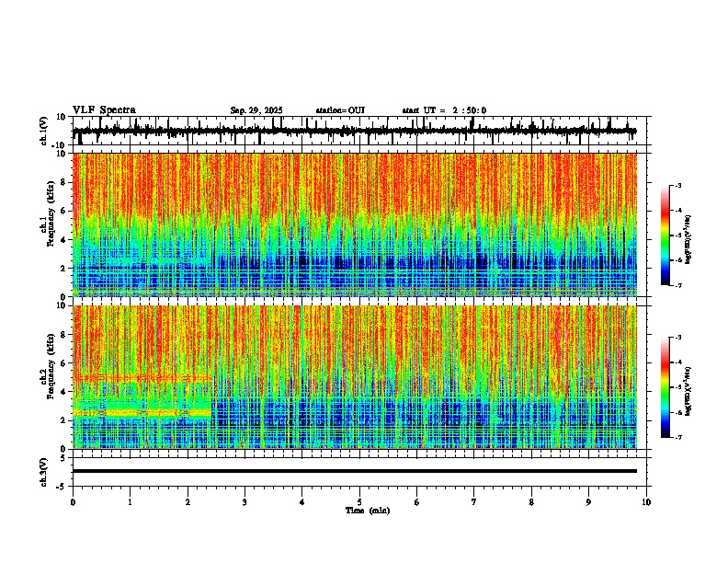Click the ch.1 voltage waveform trace
The height and width of the screenshot is (563, 728).
[355, 131]
